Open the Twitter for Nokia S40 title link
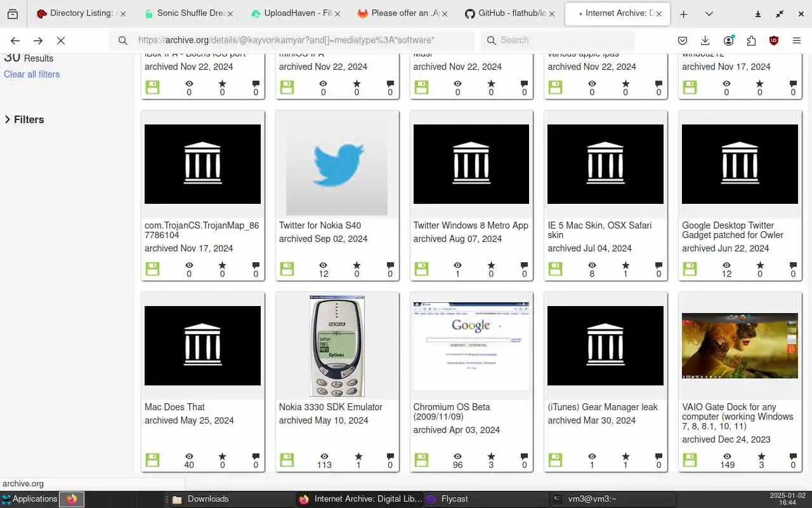 (320, 225)
